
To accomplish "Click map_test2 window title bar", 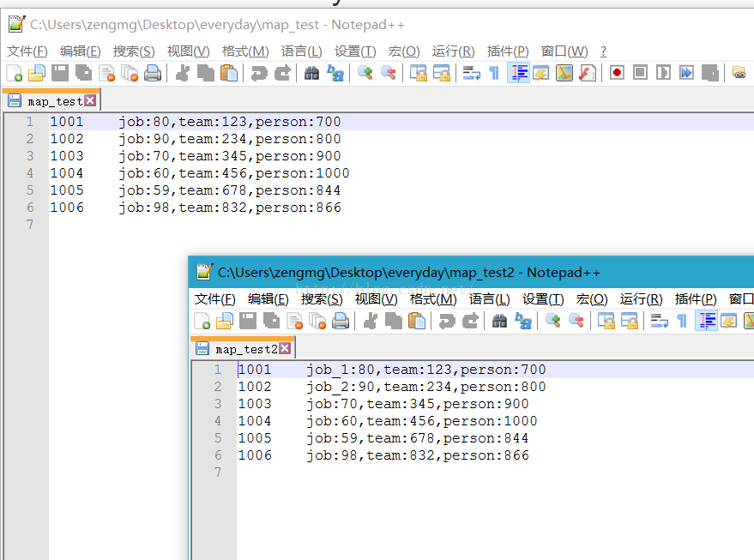I will point(471,273).
